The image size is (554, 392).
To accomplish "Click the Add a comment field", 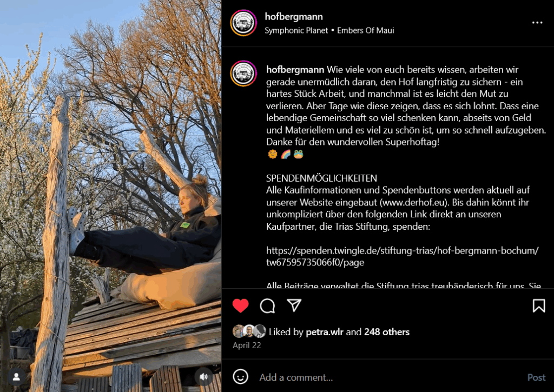I will 388,377.
